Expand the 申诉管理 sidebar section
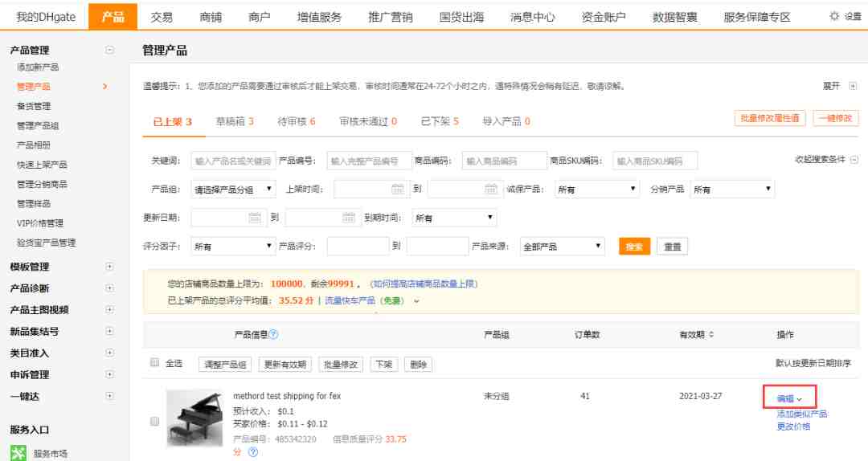This screenshot has width=868, height=461. (109, 375)
